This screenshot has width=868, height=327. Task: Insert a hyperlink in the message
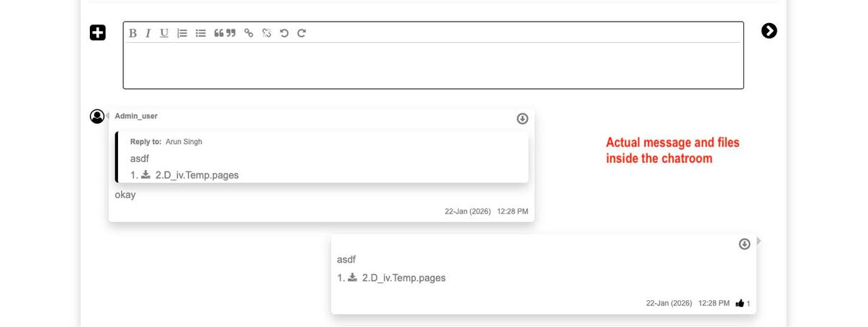point(249,33)
